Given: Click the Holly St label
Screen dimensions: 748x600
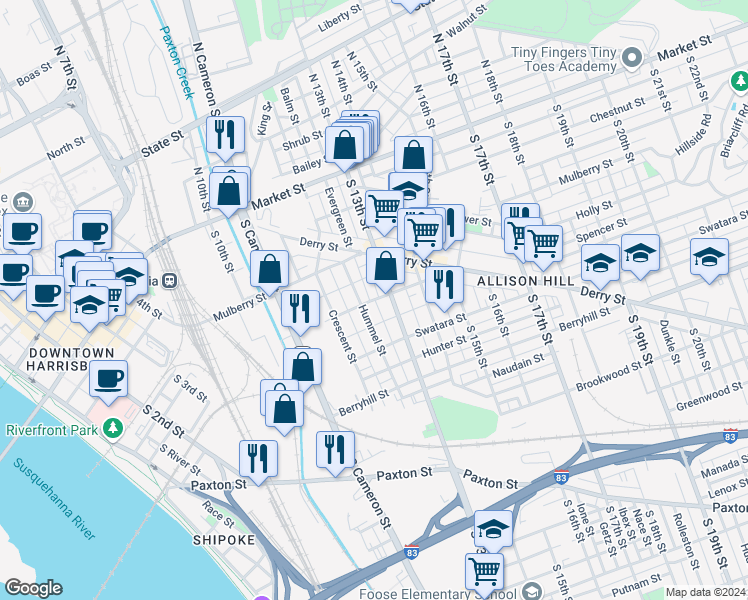Looking at the screenshot, I should 594,210.
